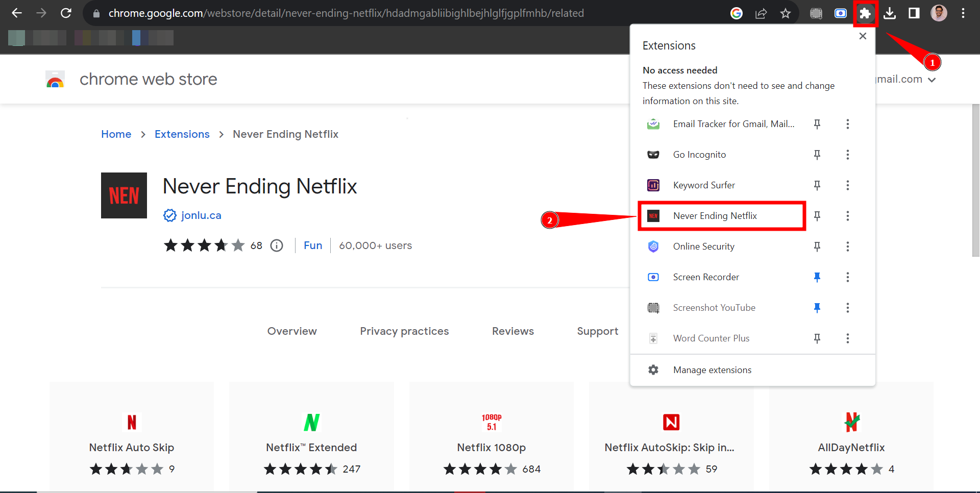Click the Screenshot YouTube extension icon
This screenshot has width=980, height=493.
(x=653, y=307)
